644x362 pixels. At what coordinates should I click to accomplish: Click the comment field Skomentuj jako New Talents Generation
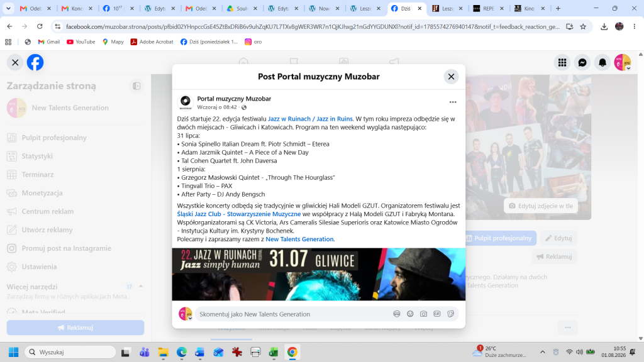point(294,314)
